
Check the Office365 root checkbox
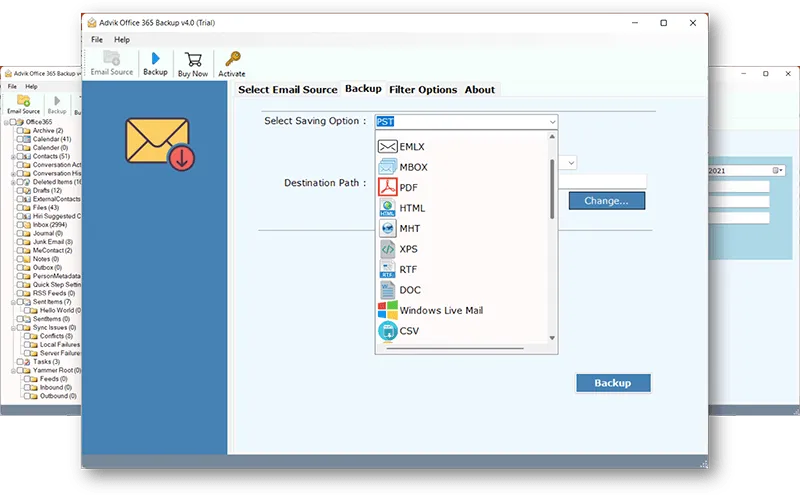(13, 122)
